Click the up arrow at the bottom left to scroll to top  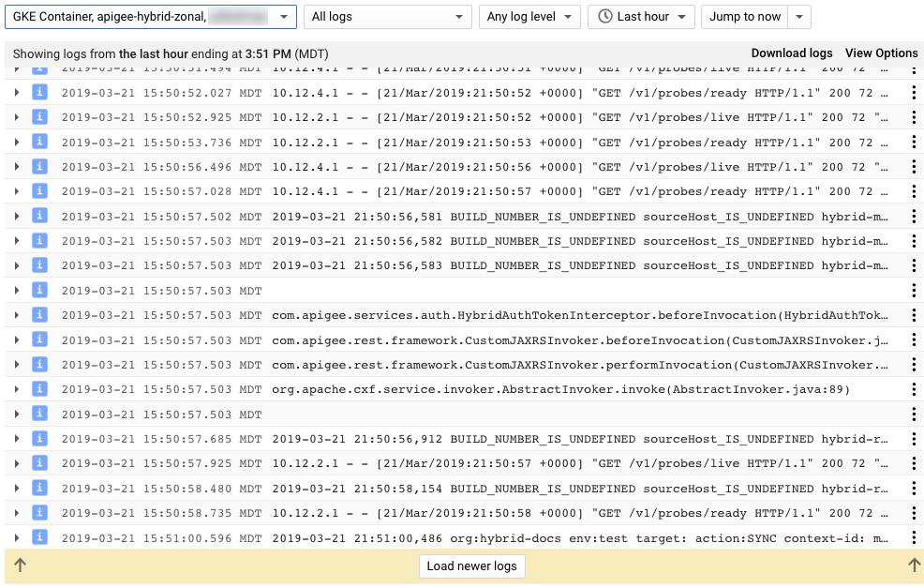point(21,565)
